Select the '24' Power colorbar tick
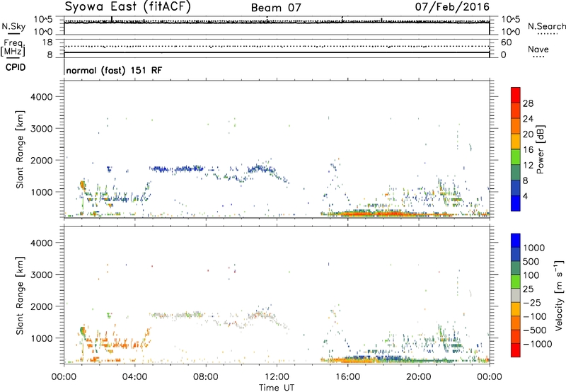The image size is (566, 392). click(x=528, y=119)
